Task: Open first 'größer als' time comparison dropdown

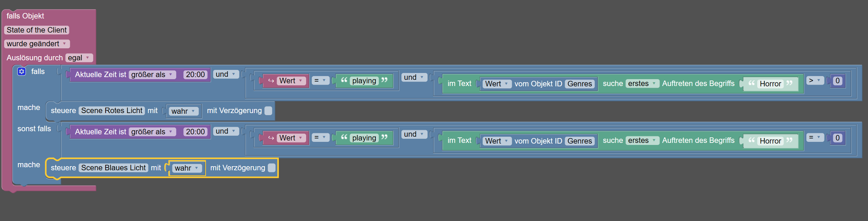Action: pos(152,75)
